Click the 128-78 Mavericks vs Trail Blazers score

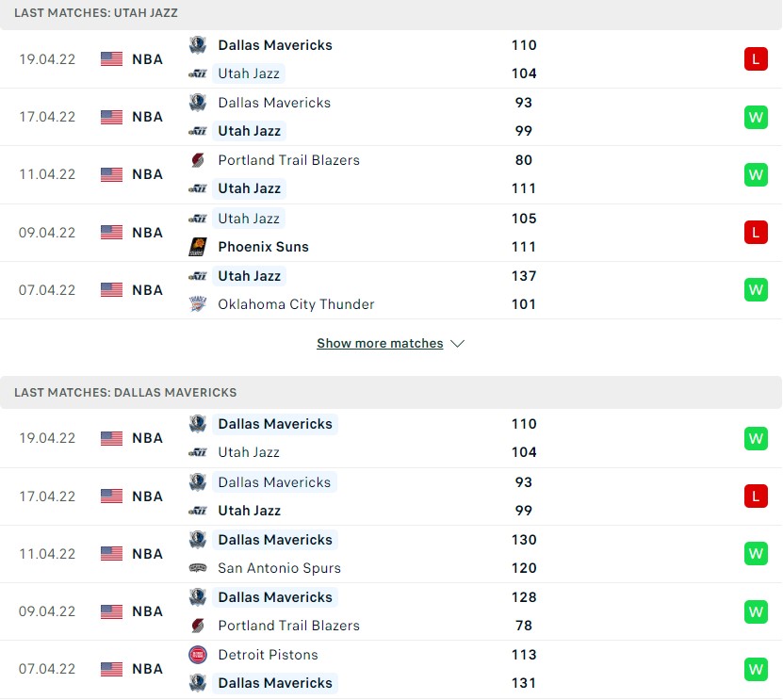pos(524,611)
